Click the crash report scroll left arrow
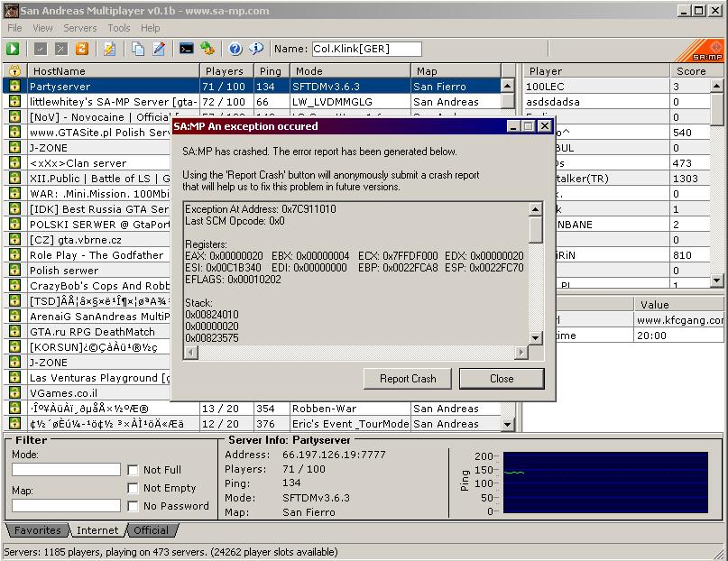728x561 pixels. coord(191,353)
